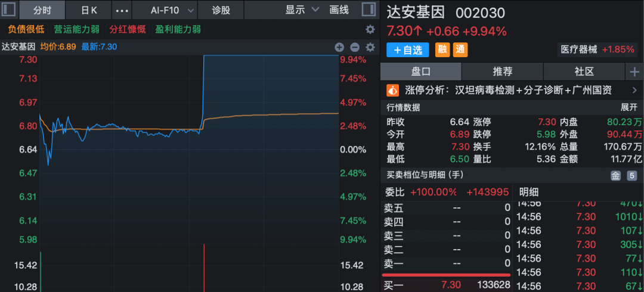Select the 买一 row at 7.30
Screen dimensions: 644x292
coord(447,285)
